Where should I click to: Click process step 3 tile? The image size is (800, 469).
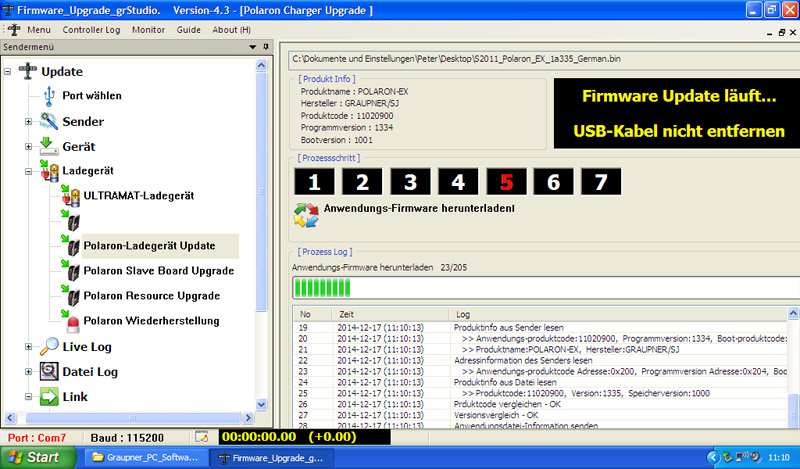[410, 182]
